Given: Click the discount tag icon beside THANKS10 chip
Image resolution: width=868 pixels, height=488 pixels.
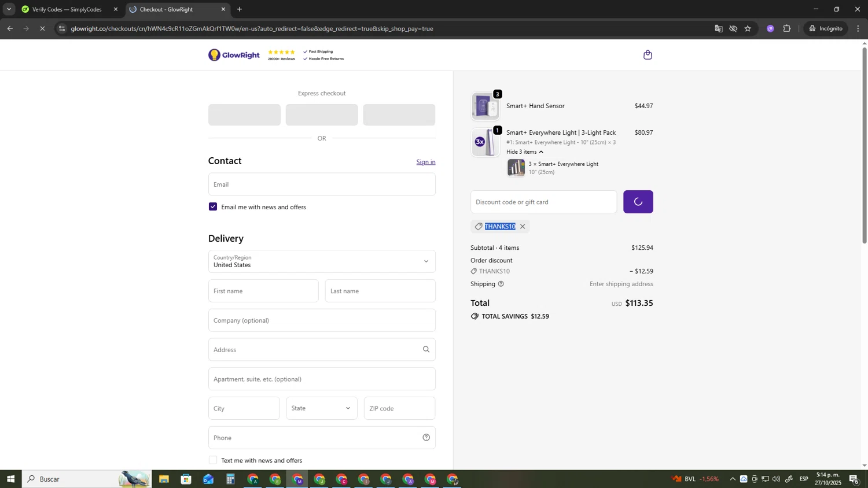Looking at the screenshot, I should (x=479, y=227).
